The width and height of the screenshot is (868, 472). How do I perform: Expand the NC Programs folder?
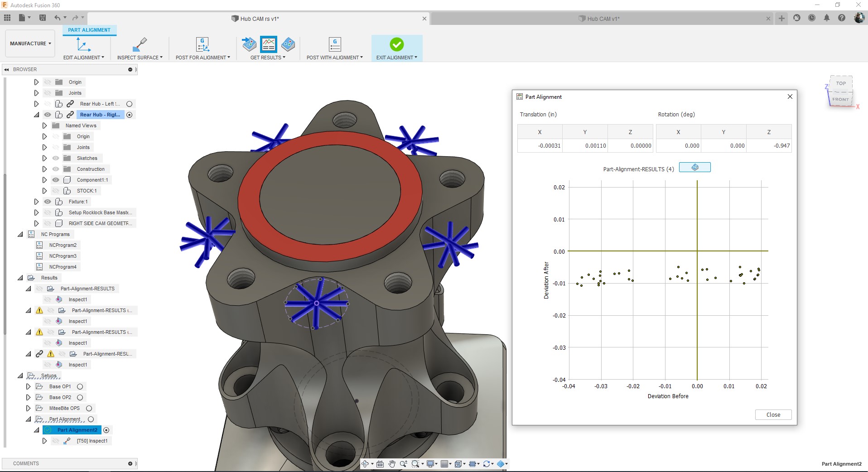click(20, 234)
